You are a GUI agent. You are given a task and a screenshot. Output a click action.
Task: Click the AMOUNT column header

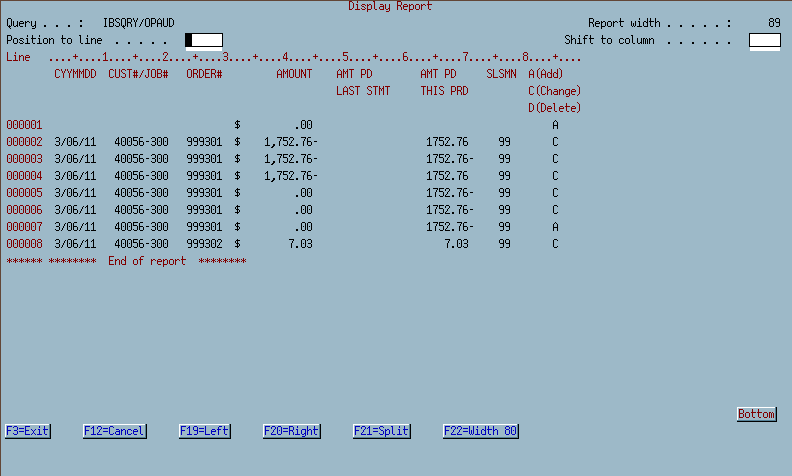[x=294, y=74]
